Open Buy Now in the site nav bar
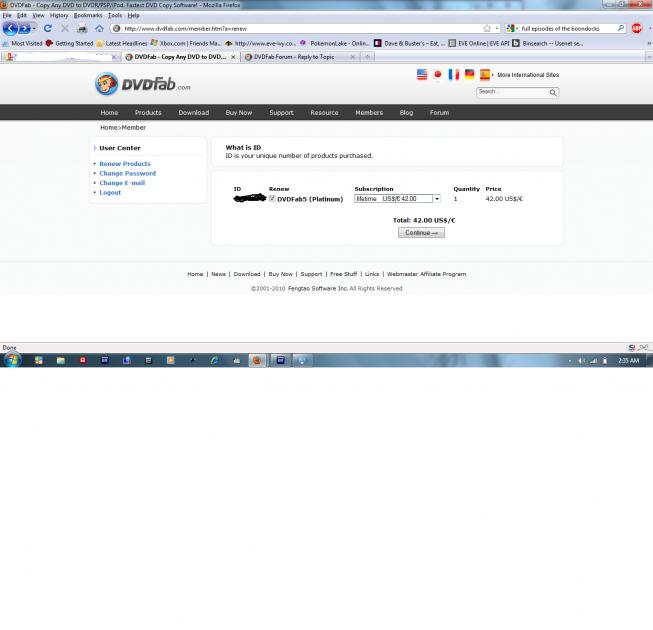 (239, 113)
